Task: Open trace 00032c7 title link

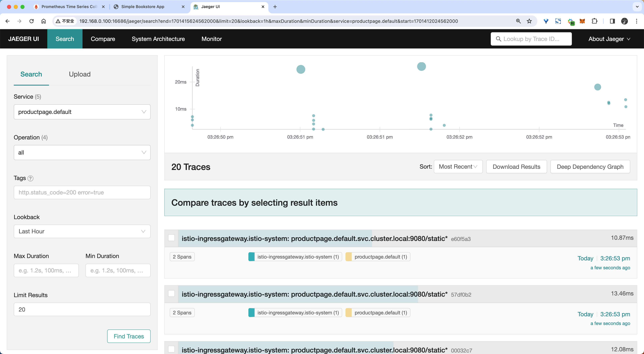Action: [314, 350]
